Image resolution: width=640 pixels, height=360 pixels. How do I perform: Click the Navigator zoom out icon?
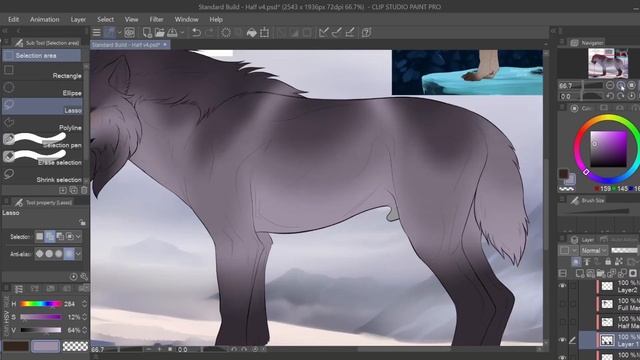tap(609, 85)
